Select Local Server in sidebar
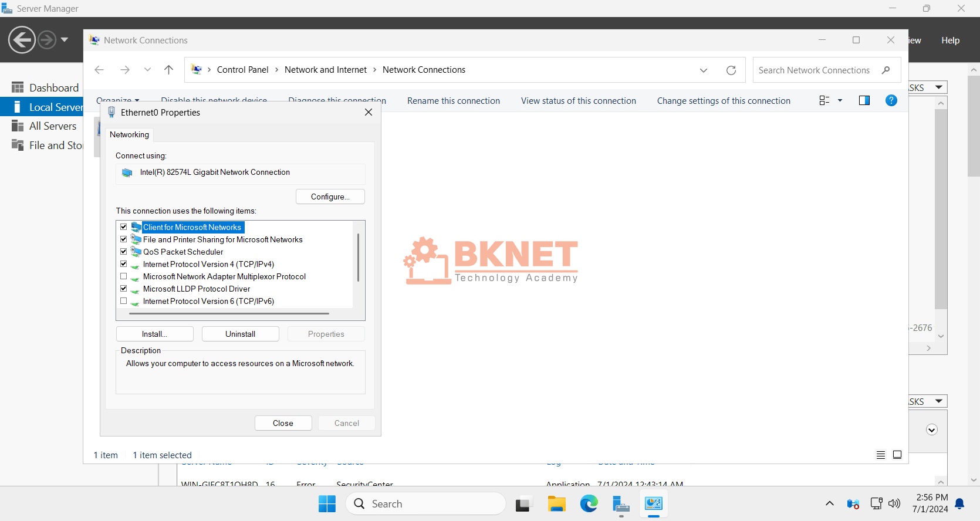The height and width of the screenshot is (521, 980). 42,107
